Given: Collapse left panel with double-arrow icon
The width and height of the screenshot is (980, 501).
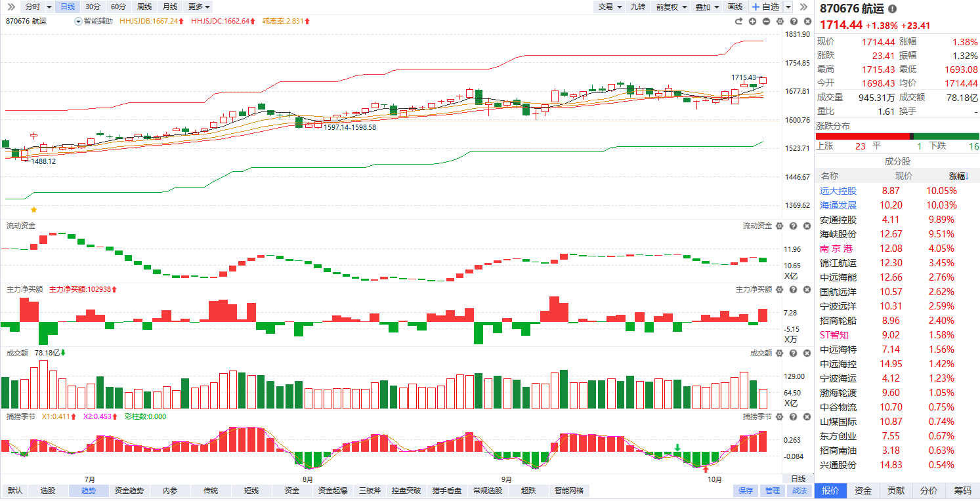Looking at the screenshot, I should 11,7.
